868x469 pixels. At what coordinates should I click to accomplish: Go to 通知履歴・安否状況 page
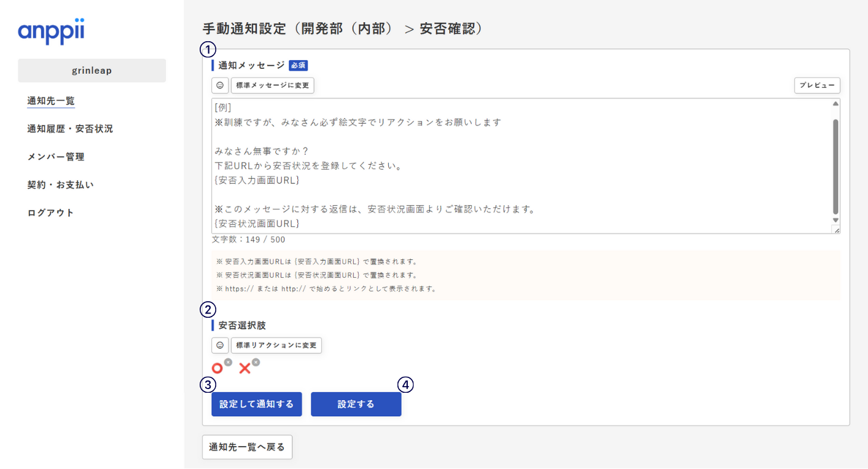pos(70,129)
